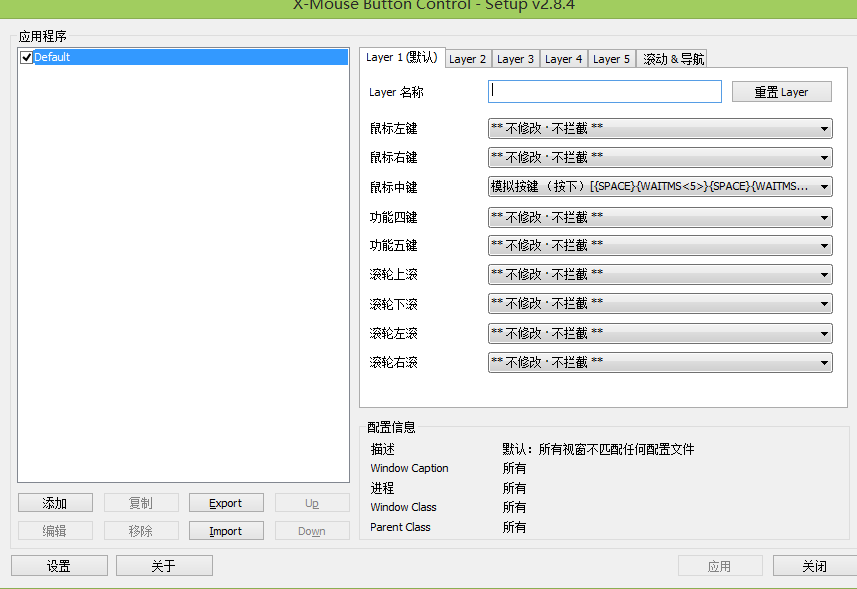Click the 添加 button
The image size is (857, 589).
click(55, 503)
